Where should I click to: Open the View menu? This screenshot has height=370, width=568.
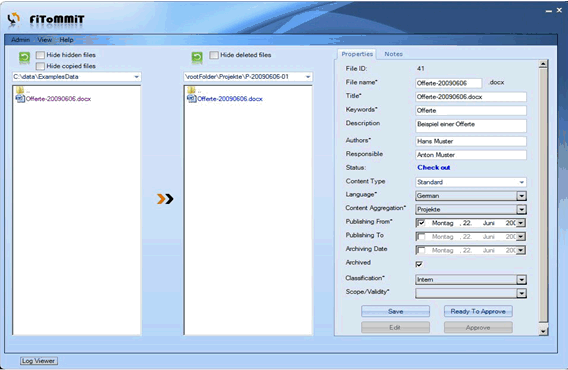45,40
